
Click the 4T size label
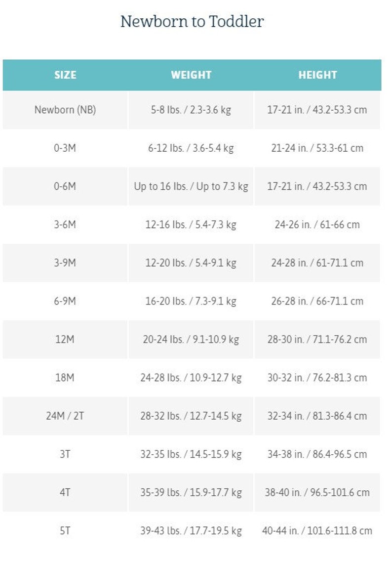65,492
